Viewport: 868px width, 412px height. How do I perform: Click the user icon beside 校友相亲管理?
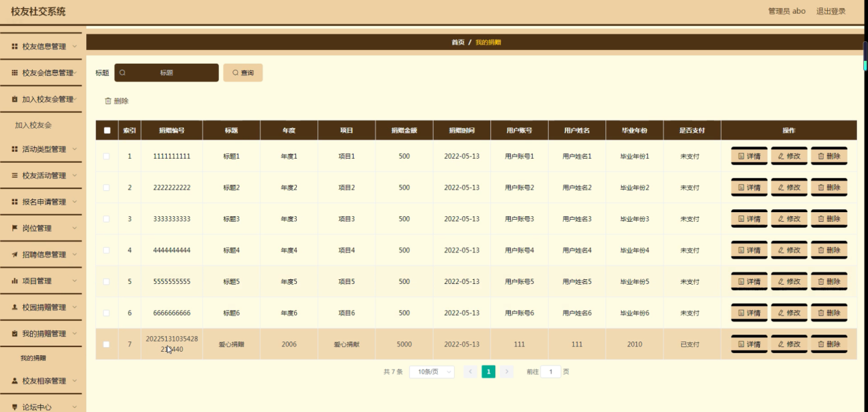pyautogui.click(x=15, y=381)
